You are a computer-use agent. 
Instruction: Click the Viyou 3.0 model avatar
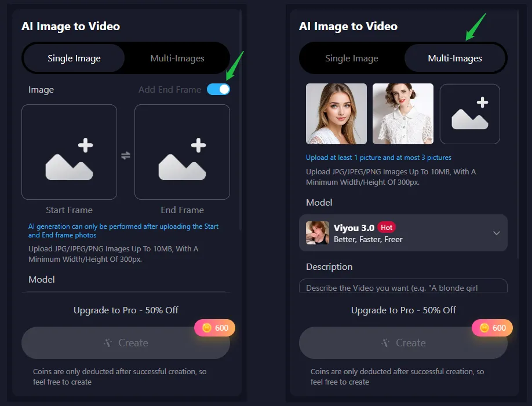point(317,233)
